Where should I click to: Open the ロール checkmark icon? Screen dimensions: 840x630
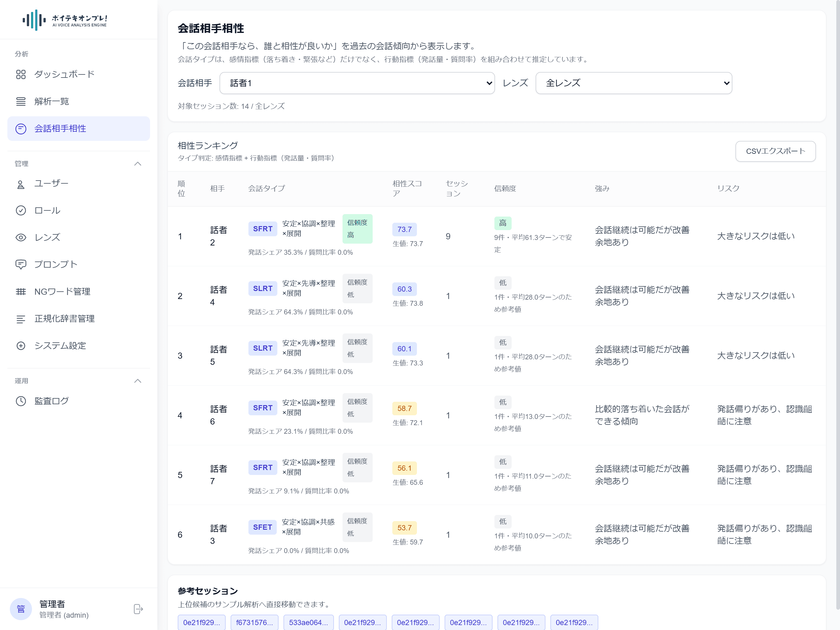coord(21,210)
